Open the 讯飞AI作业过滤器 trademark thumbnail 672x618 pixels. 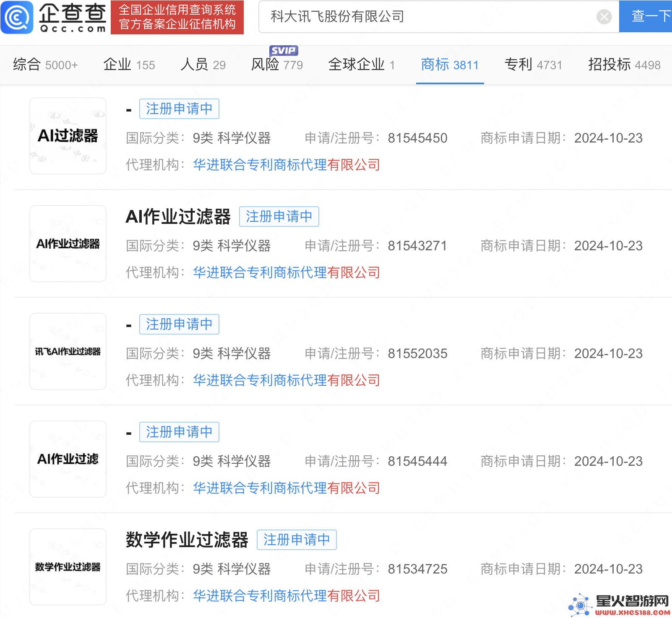68,351
